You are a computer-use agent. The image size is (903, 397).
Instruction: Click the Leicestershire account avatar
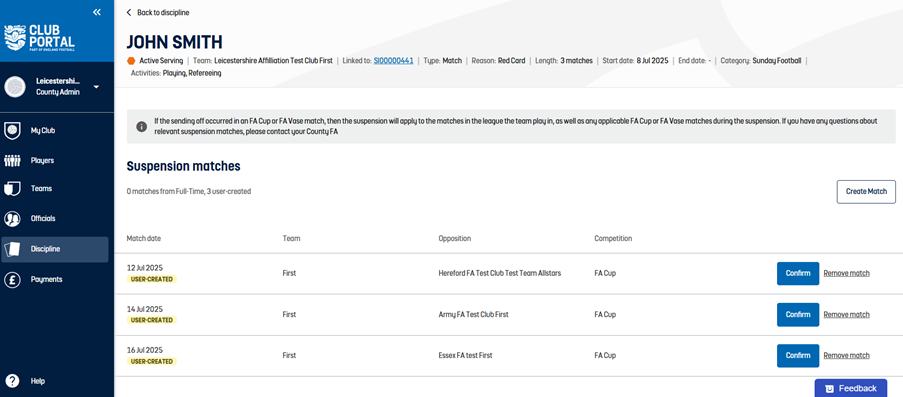15,86
